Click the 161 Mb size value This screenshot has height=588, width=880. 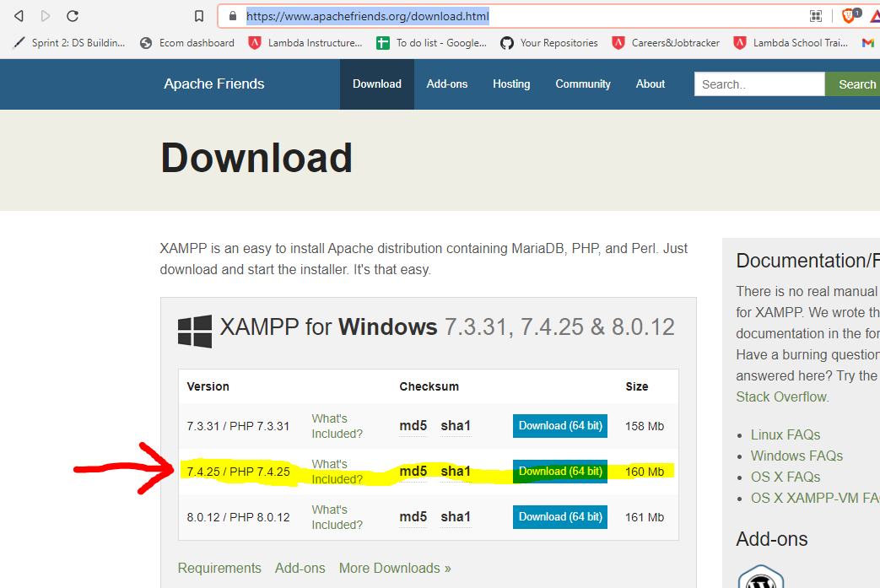pos(645,517)
